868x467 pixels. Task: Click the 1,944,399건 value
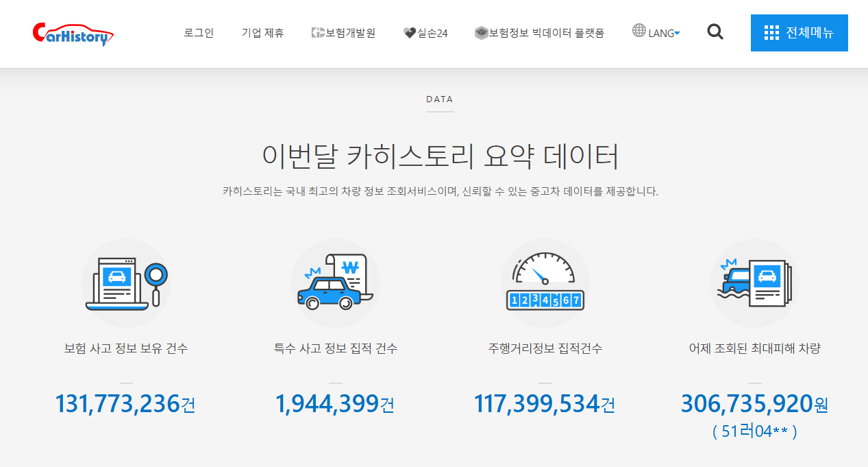point(335,404)
